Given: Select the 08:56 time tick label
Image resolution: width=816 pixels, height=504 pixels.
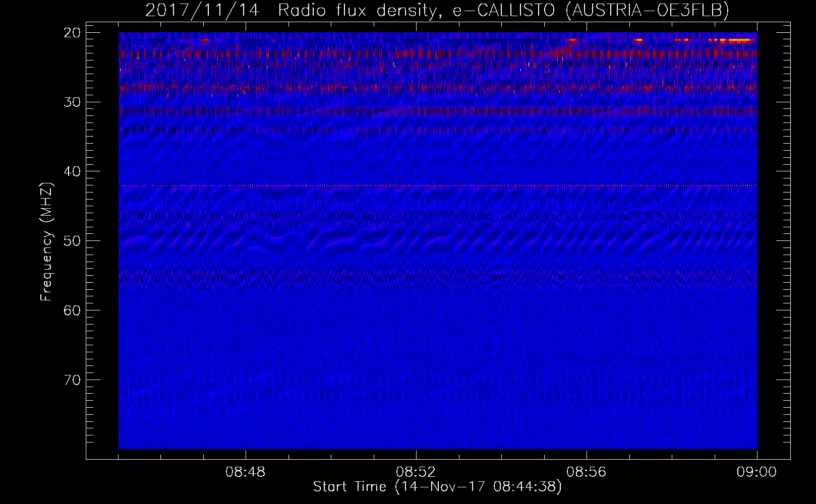Looking at the screenshot, I should 587,472.
